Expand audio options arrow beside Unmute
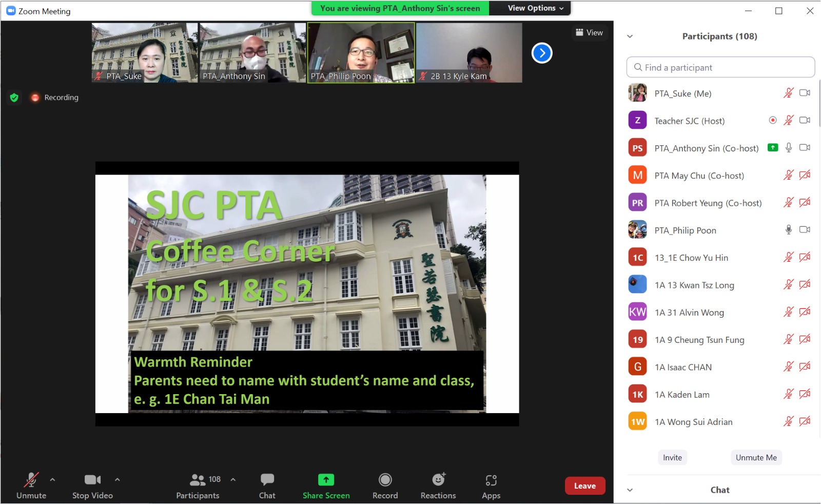Viewport: 821px width, 504px height. [52, 480]
